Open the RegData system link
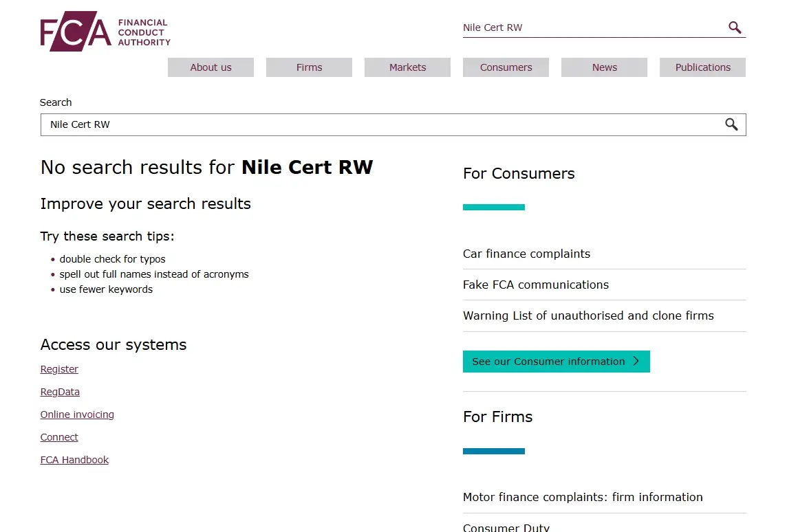Image resolution: width=809 pixels, height=532 pixels. (60, 391)
